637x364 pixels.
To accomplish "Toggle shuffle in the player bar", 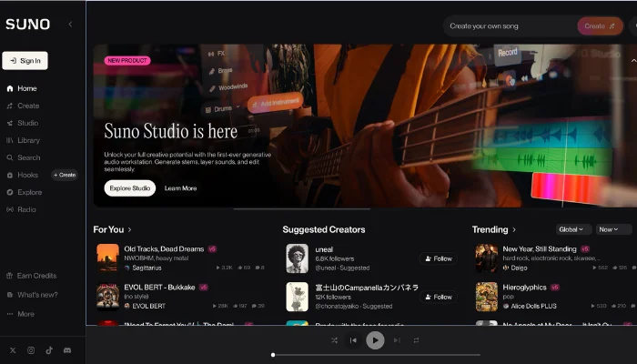I will coord(333,339).
